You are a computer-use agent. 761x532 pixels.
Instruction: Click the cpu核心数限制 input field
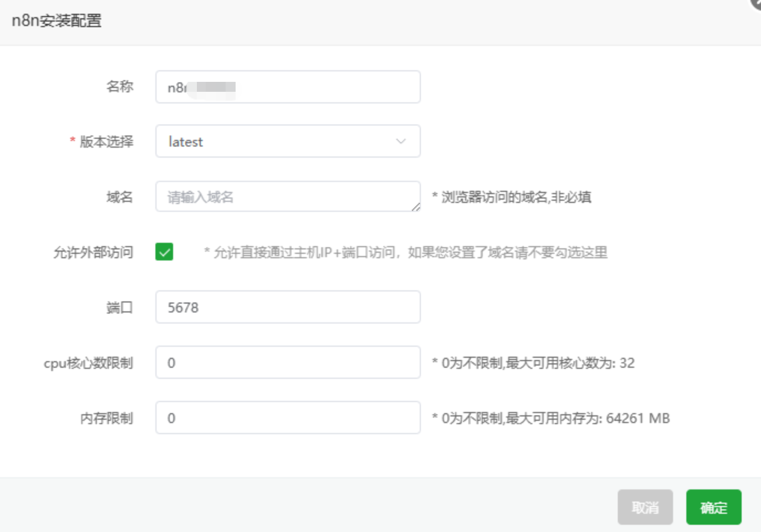click(288, 362)
